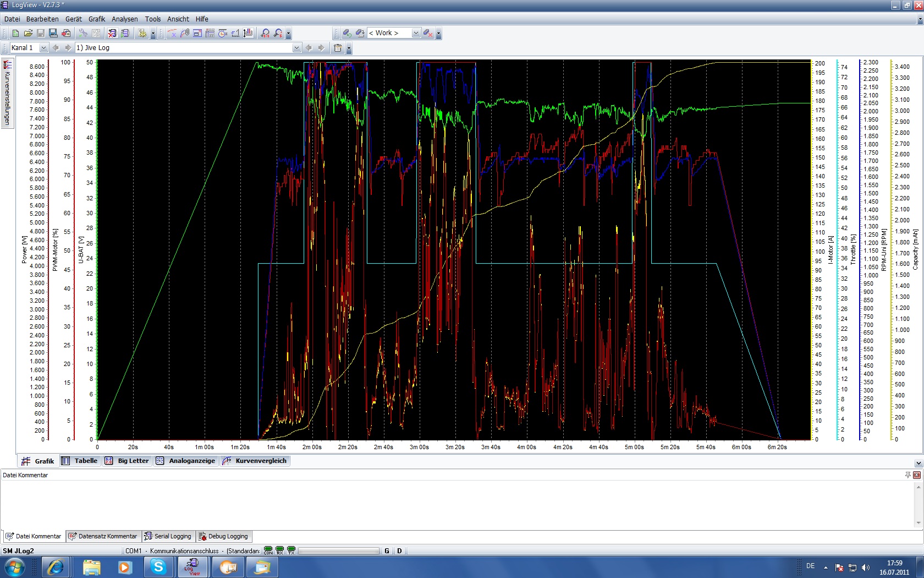Toggle the G indicator in the status bar
Viewport: 924px width, 578px height.
387,551
